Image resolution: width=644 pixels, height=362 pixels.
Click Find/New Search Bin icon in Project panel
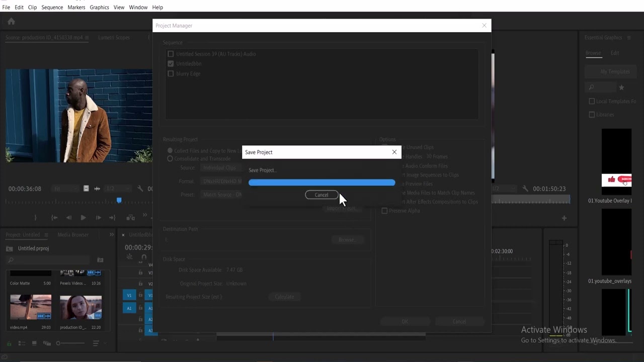(100, 260)
